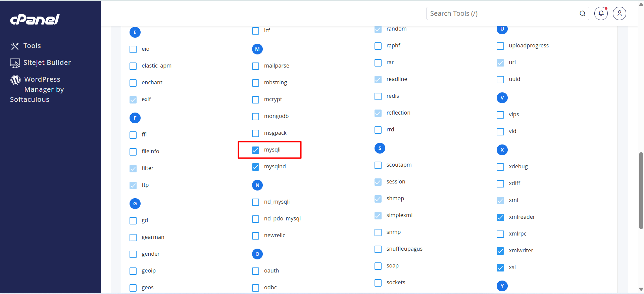Enable the xdebug extension checkbox

500,167
